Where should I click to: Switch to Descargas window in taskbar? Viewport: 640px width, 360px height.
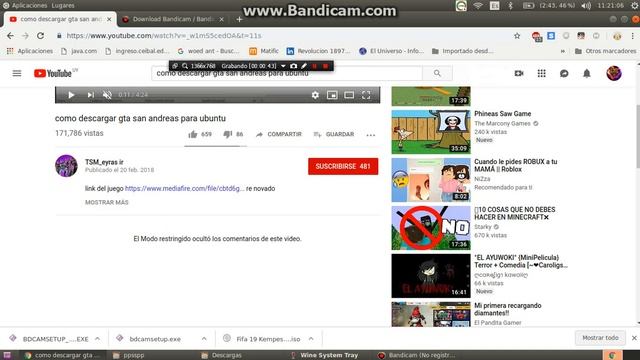pyautogui.click(x=222, y=355)
